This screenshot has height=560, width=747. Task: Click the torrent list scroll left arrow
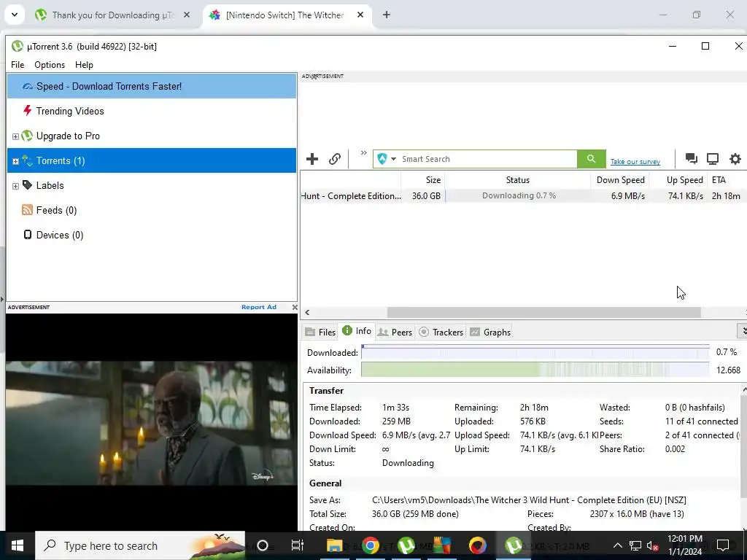[x=307, y=312]
